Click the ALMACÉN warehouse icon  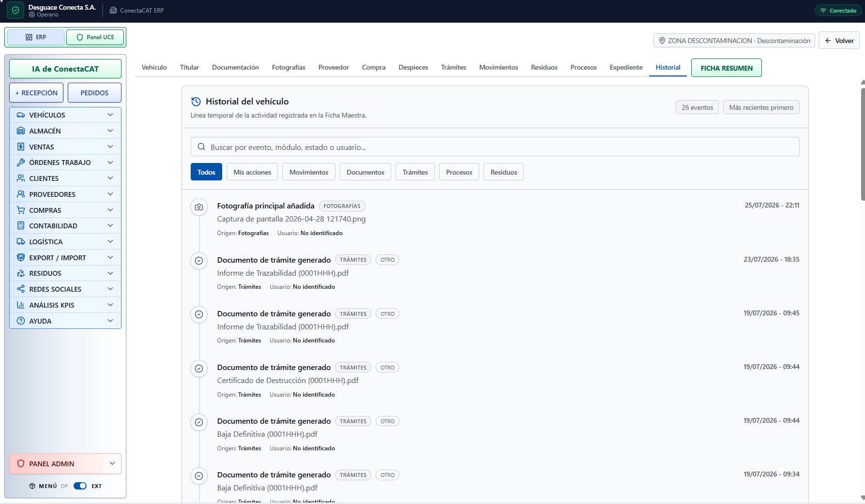tap(21, 131)
